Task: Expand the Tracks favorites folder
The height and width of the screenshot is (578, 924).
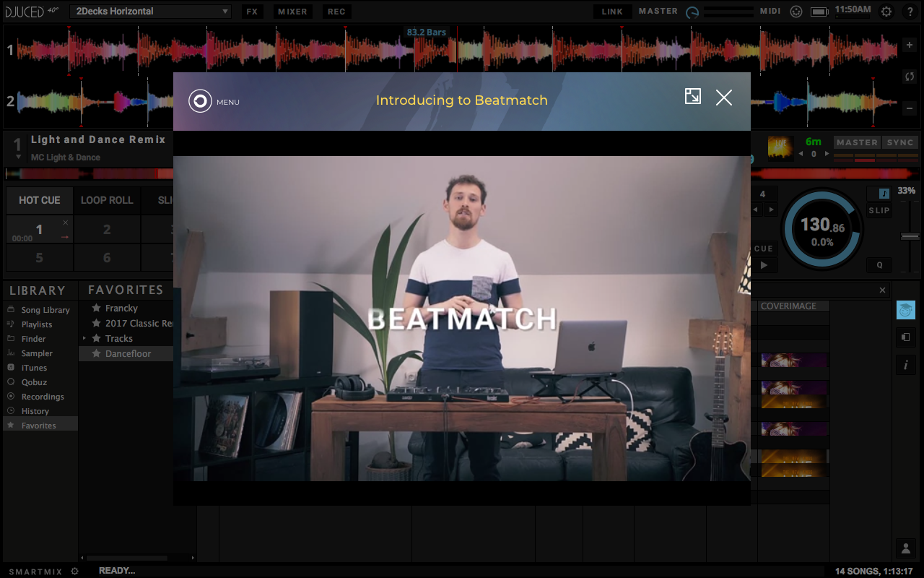Action: [84, 338]
